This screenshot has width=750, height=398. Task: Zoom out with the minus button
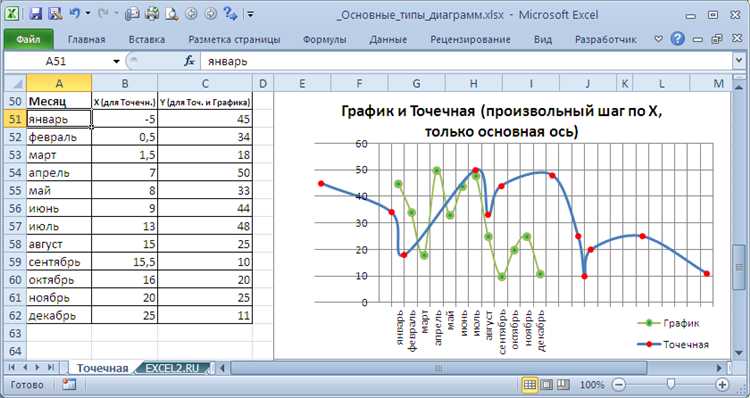point(619,385)
